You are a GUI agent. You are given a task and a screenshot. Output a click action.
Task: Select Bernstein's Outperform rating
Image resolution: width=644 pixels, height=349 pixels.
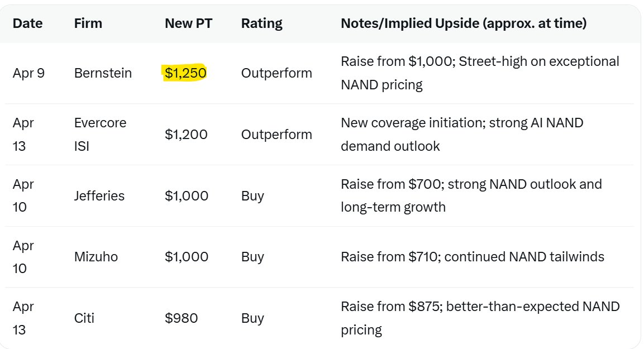click(276, 73)
